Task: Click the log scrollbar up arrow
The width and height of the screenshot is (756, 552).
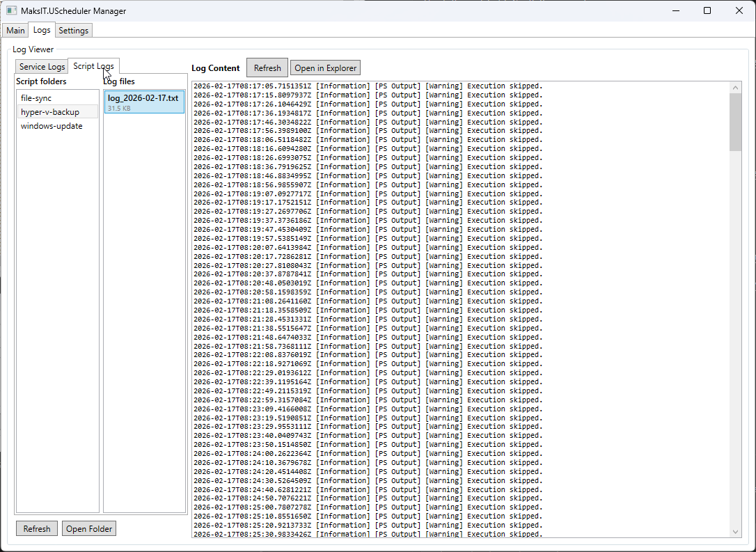Action: [736, 87]
